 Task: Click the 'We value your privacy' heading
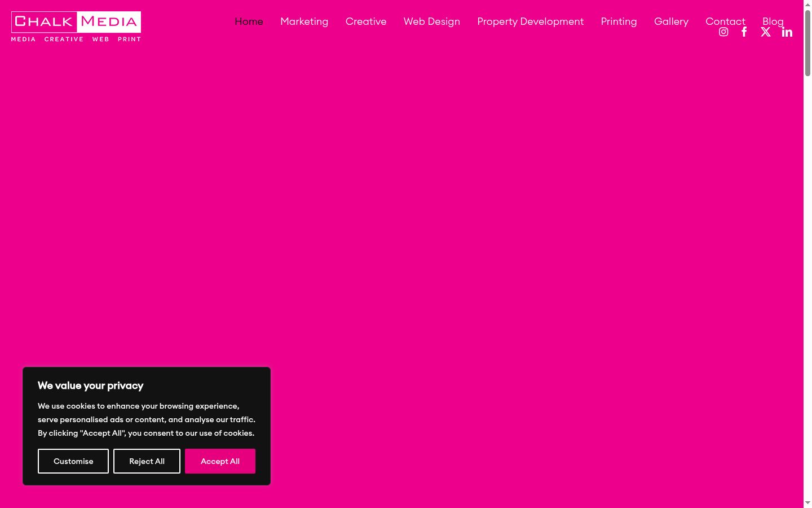click(91, 386)
